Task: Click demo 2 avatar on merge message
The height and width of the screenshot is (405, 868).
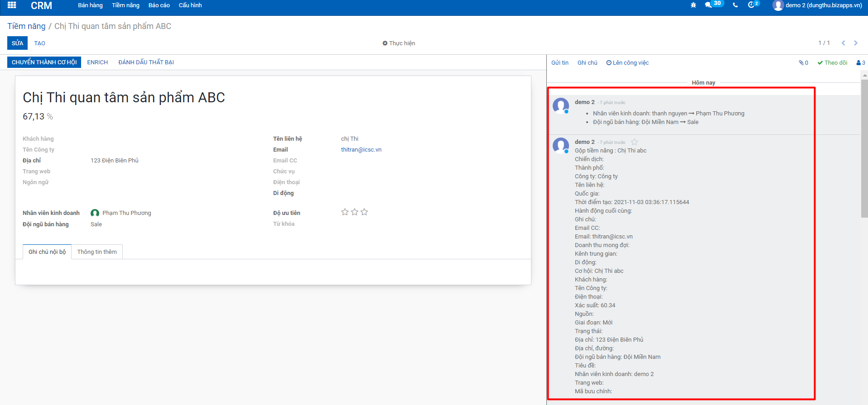Action: pos(561,145)
